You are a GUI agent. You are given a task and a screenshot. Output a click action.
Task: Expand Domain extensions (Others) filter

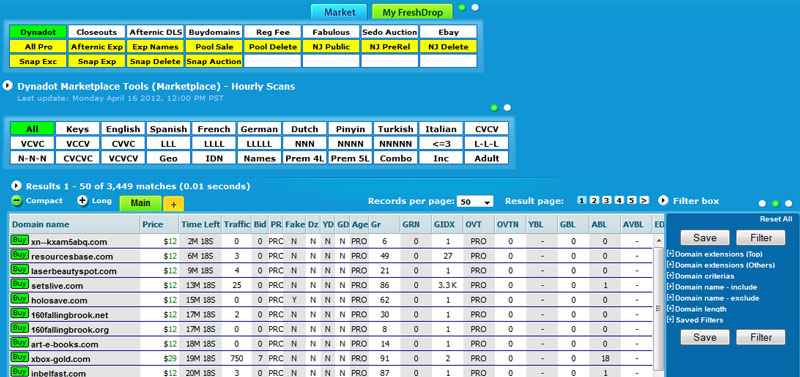pyautogui.click(x=670, y=265)
